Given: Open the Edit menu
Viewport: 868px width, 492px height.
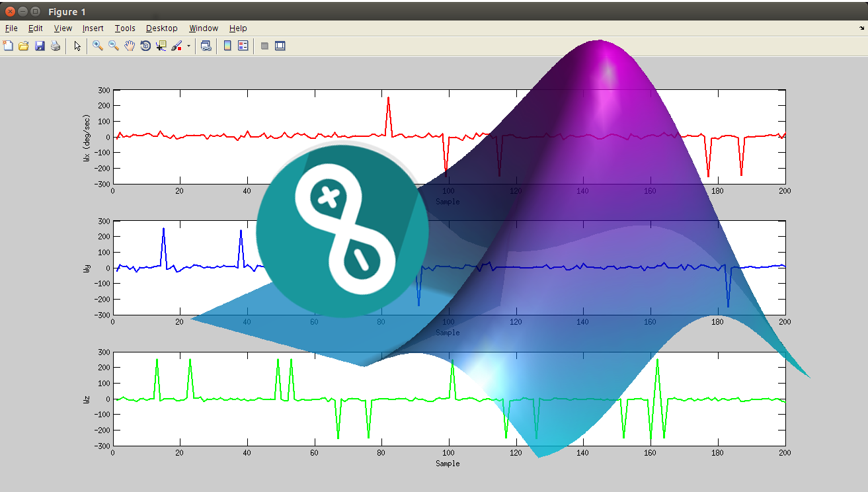Looking at the screenshot, I should (35, 28).
